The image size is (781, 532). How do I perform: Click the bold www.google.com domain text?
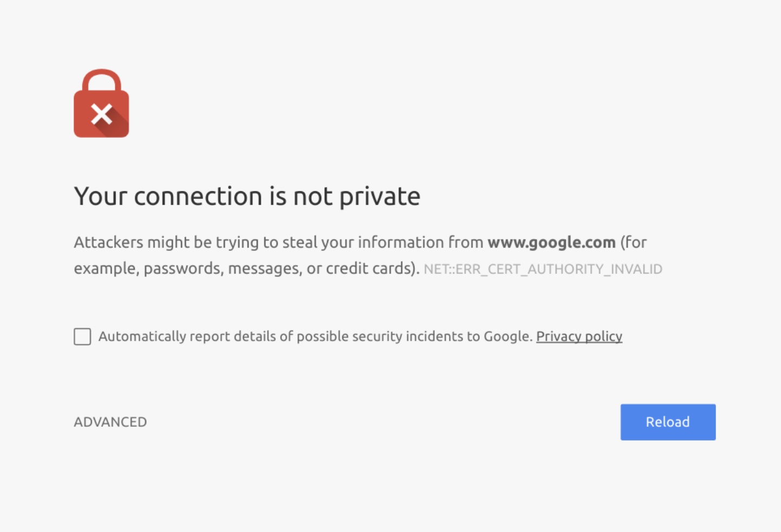551,242
